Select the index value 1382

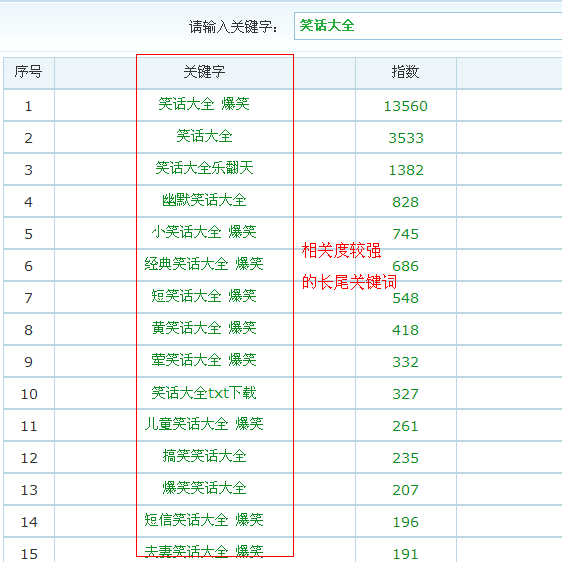pyautogui.click(x=406, y=170)
